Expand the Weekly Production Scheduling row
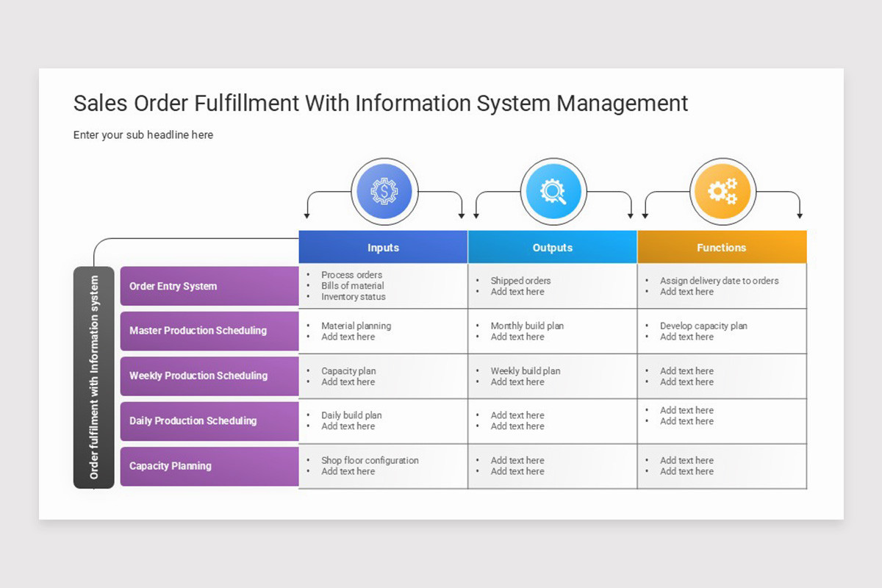Image resolution: width=882 pixels, height=588 pixels. pyautogui.click(x=209, y=376)
